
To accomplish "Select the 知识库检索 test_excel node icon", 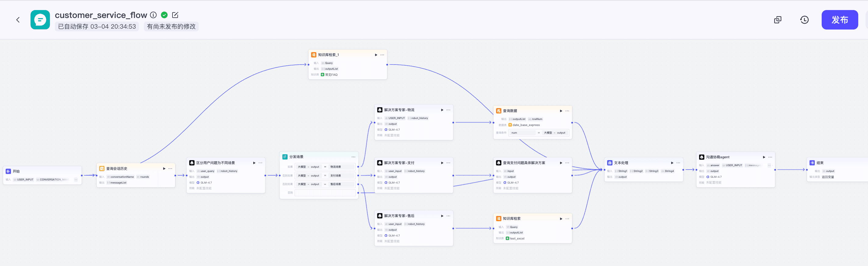I will pos(499,219).
